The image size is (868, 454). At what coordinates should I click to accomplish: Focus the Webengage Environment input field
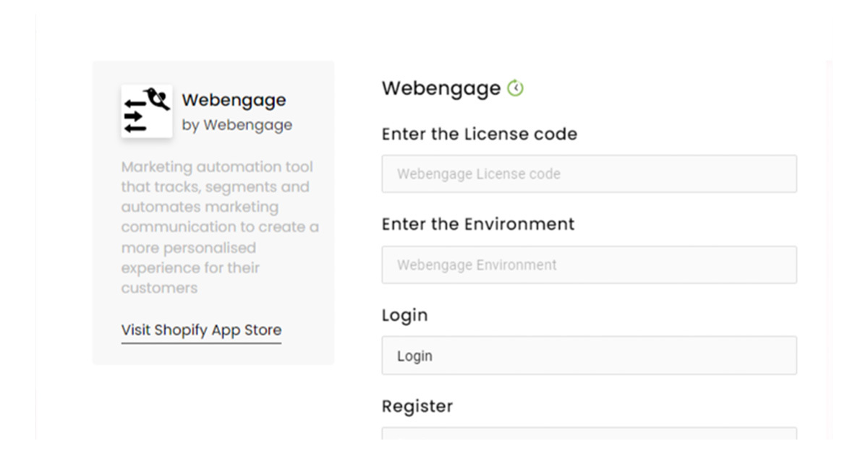(589, 265)
